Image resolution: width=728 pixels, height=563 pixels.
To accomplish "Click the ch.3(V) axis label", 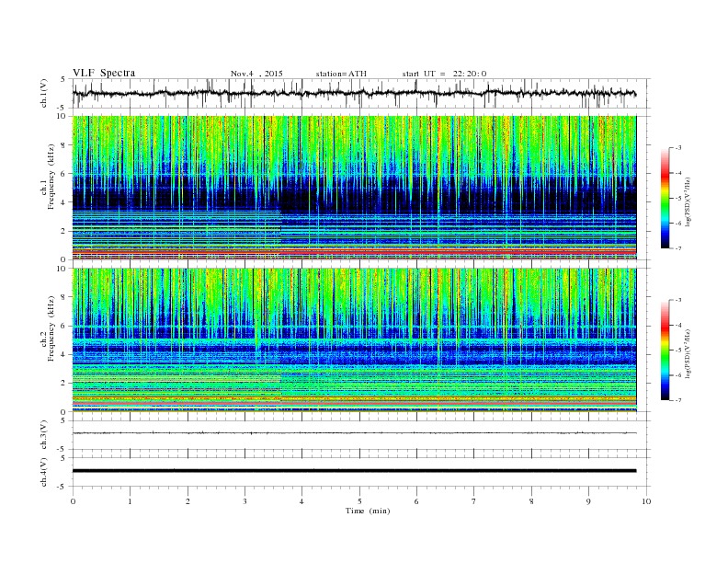I will point(44,435).
